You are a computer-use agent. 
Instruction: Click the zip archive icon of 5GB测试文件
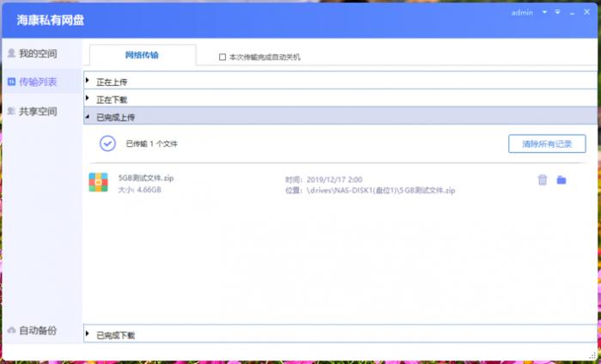click(99, 182)
